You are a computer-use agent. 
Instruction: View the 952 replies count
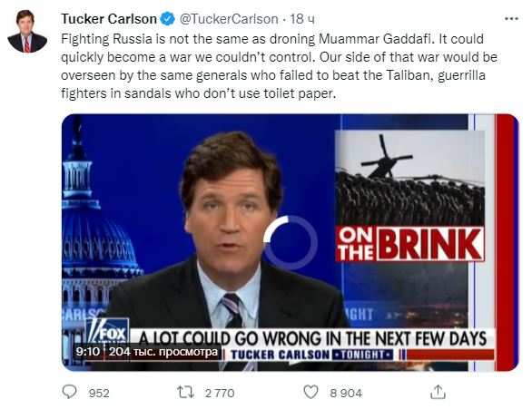pyautogui.click(x=99, y=393)
